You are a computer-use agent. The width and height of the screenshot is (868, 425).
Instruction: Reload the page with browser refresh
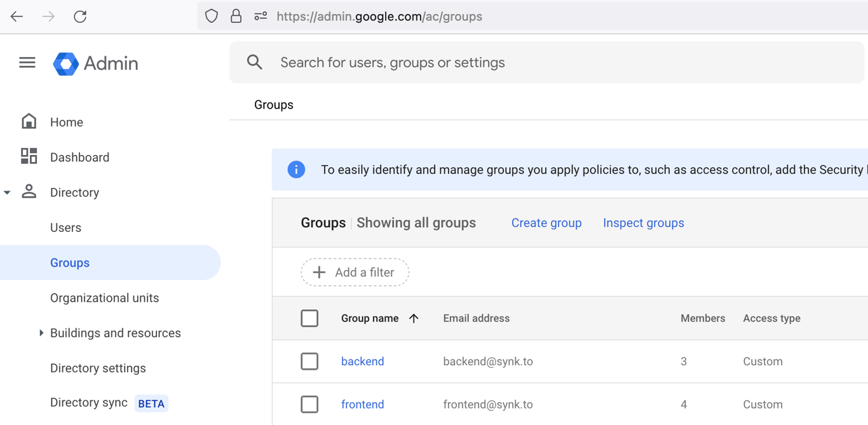point(80,17)
